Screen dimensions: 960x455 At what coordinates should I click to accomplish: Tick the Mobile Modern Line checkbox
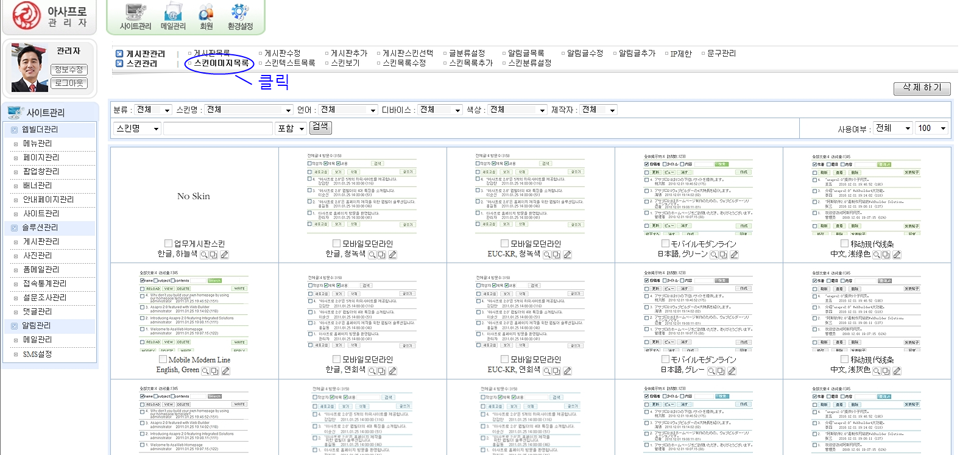pyautogui.click(x=161, y=360)
